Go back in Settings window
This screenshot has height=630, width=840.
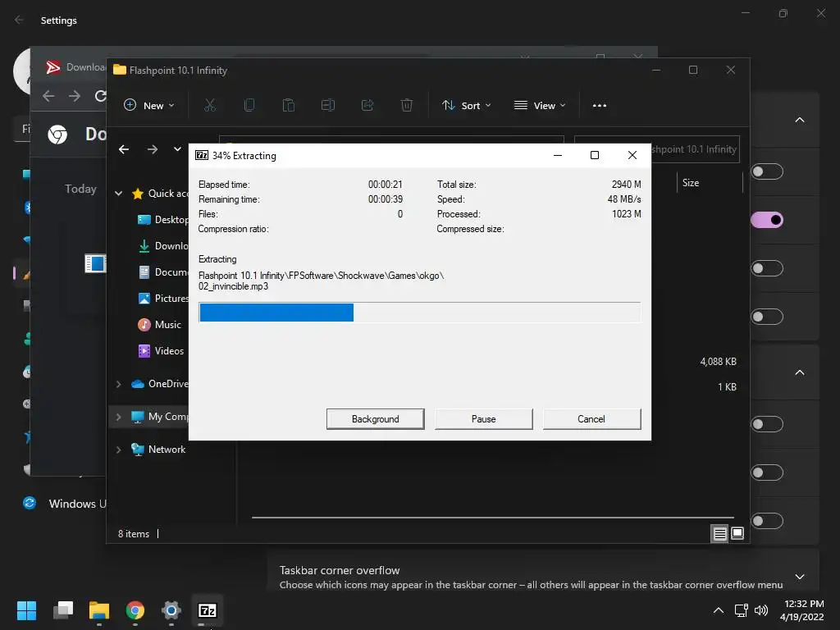(20, 20)
